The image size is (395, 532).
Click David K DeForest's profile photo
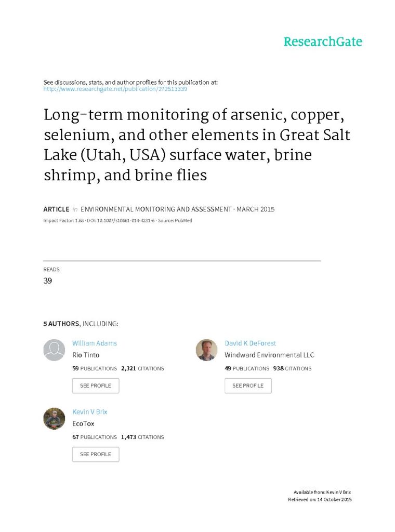tap(207, 350)
